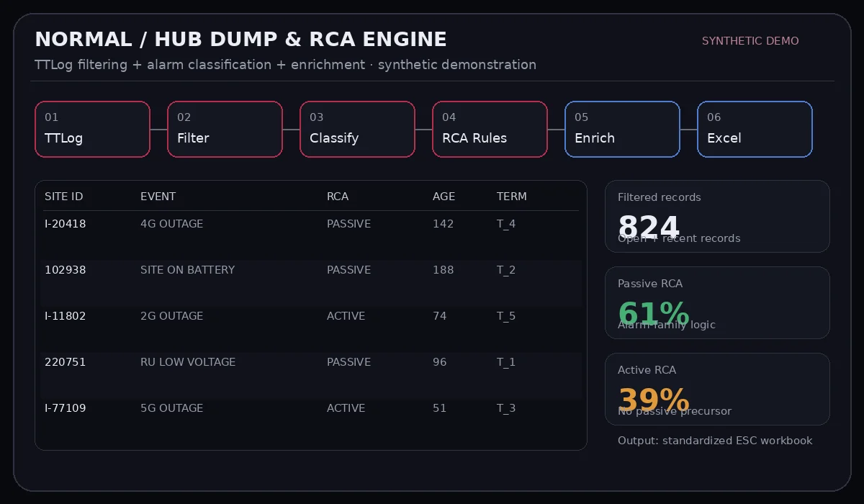Image resolution: width=864 pixels, height=504 pixels.
Task: Click term value T_3
Action: pos(506,408)
